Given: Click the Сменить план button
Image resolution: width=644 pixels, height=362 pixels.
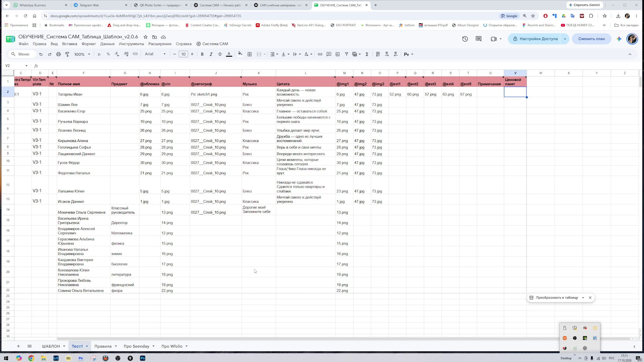Looking at the screenshot, I should coord(591,39).
